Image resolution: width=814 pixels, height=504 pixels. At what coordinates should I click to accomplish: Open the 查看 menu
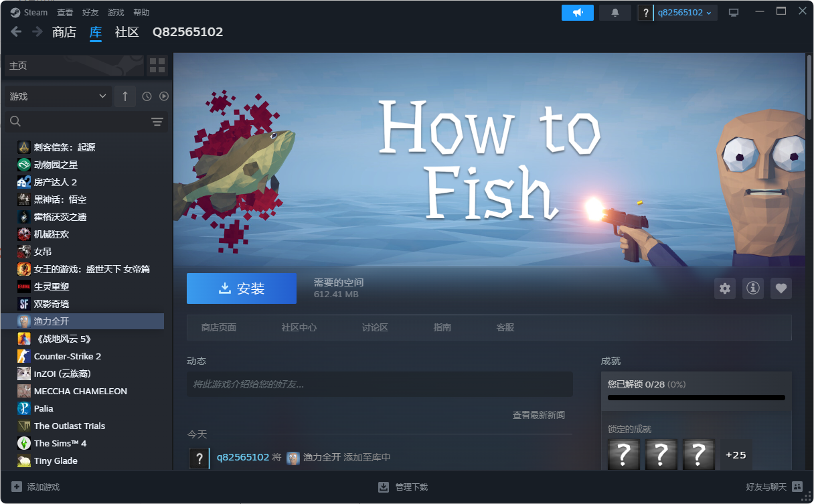65,13
